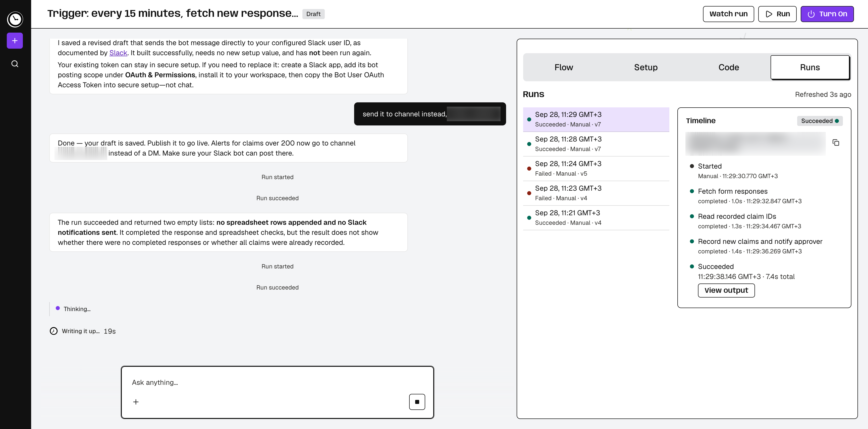The width and height of the screenshot is (868, 429).
Task: Click the Refreshed 3s ago text
Action: 823,95
